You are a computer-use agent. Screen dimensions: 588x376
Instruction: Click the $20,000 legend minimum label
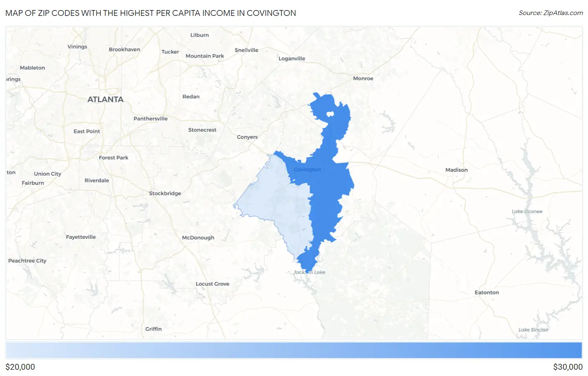pos(20,367)
